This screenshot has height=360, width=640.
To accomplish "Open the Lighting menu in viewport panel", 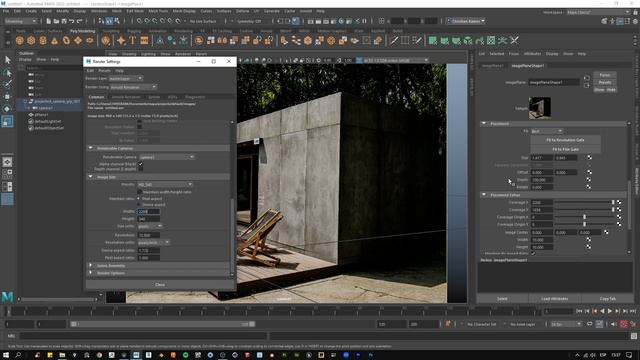I will coord(149,54).
